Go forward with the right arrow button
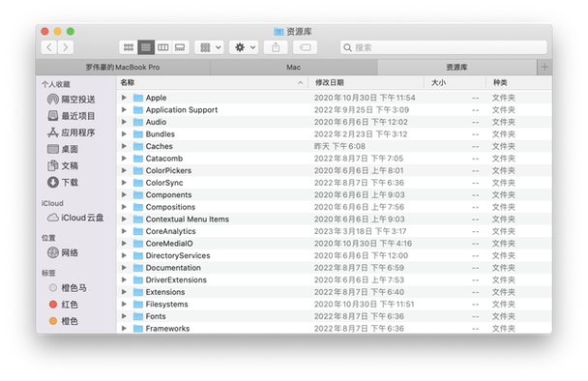 (66, 47)
